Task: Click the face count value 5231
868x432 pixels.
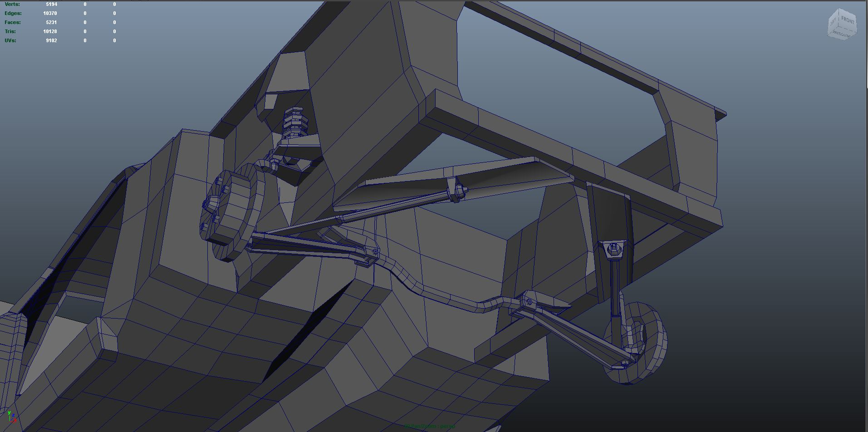Action: click(51, 22)
